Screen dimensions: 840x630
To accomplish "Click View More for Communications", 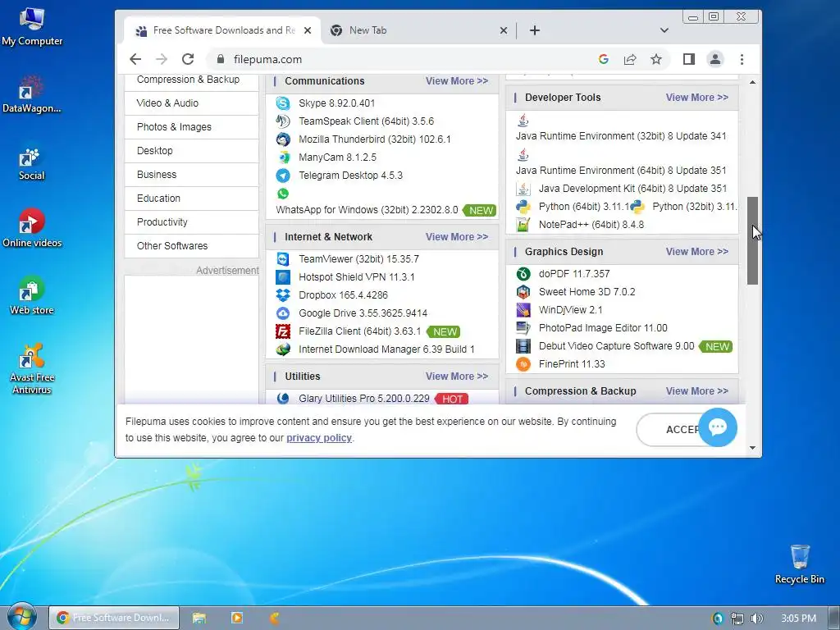I will (x=457, y=81).
